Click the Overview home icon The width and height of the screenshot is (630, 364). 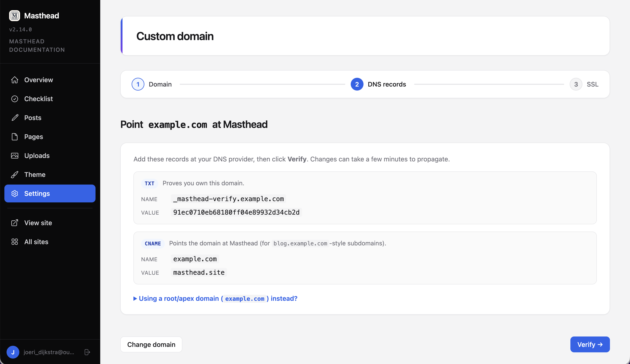click(15, 80)
